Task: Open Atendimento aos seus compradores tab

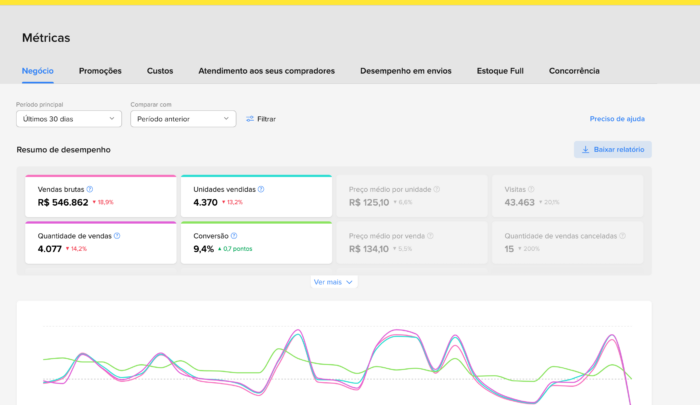Action: (267, 71)
